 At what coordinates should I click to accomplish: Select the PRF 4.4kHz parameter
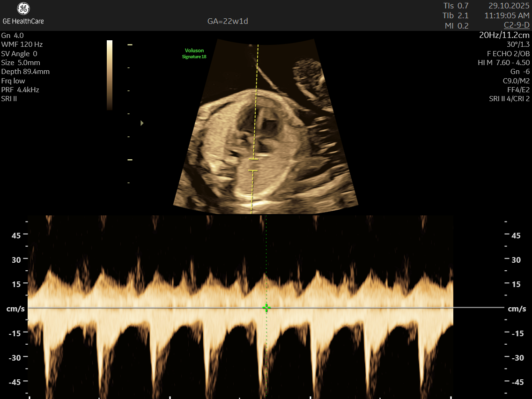coord(20,90)
